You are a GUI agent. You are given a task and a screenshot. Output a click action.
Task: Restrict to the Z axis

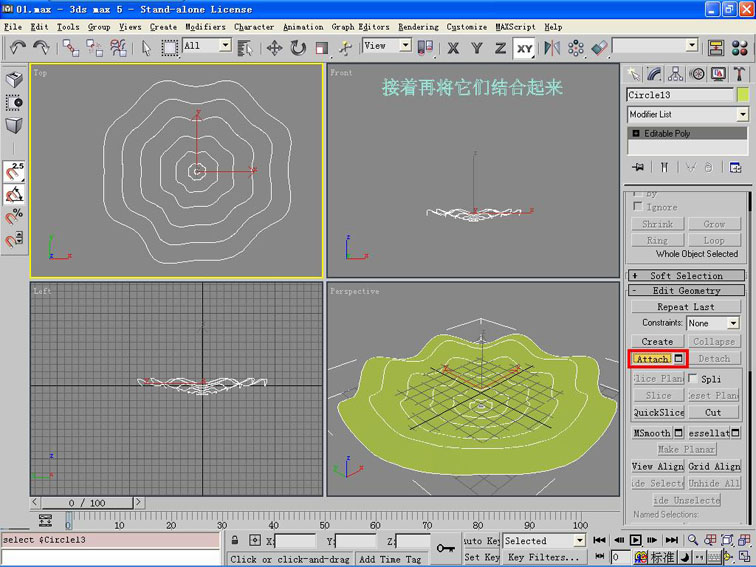[x=500, y=48]
